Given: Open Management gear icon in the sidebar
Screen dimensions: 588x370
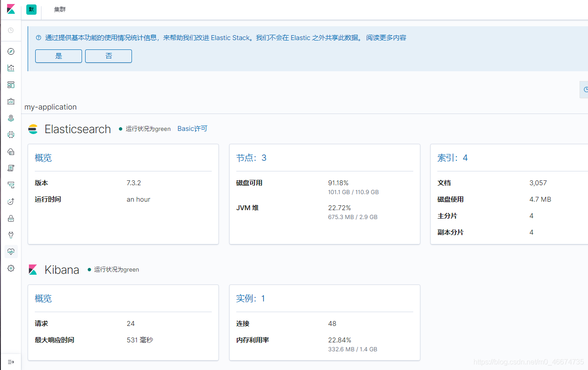Looking at the screenshot, I should tap(11, 268).
